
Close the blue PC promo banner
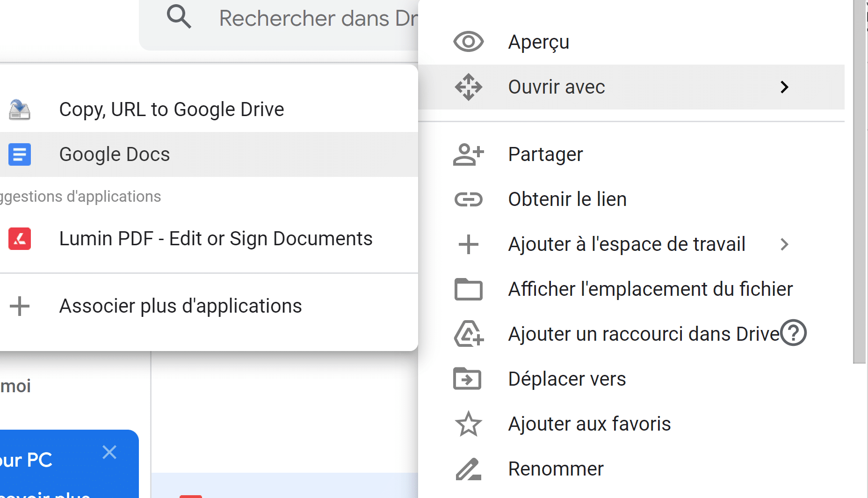coord(109,452)
